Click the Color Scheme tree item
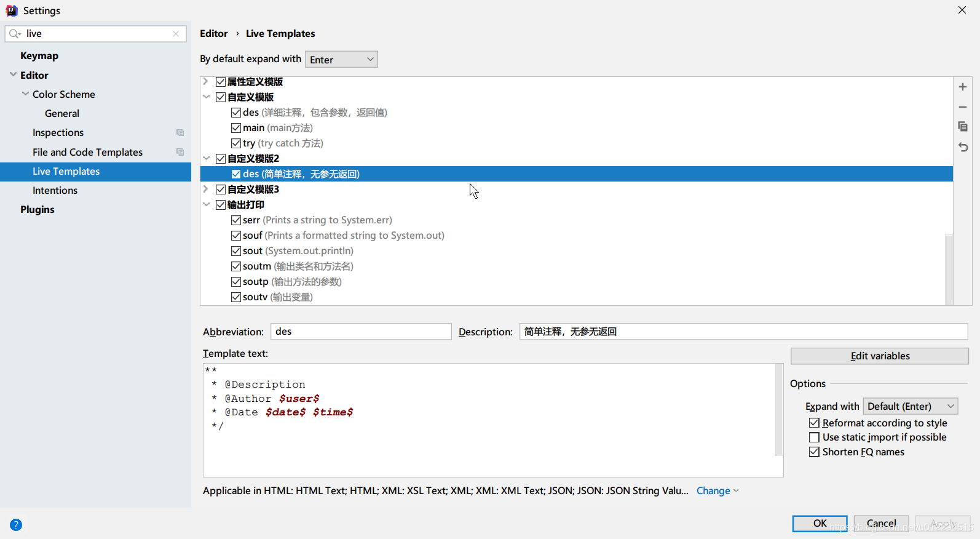This screenshot has height=539, width=980. point(64,95)
